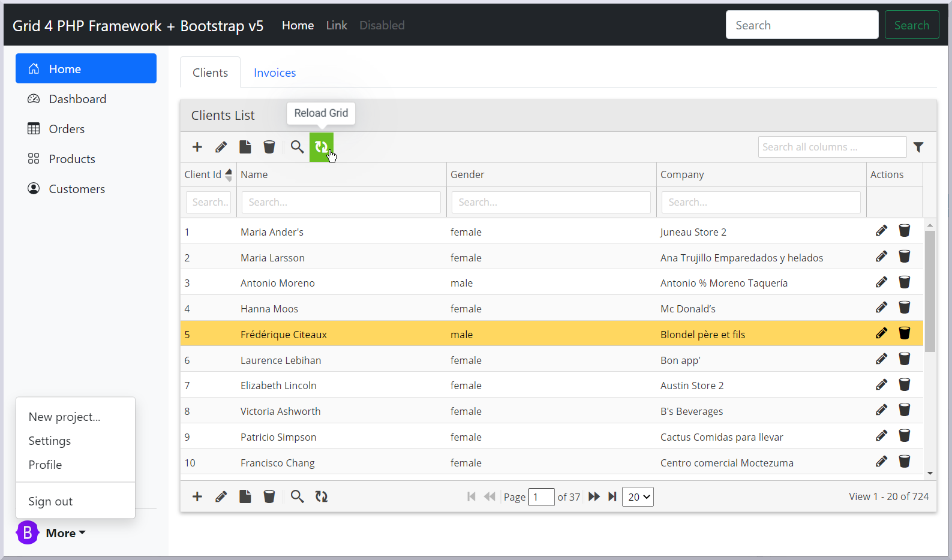
Task: Click the delete trash icon in bottom toolbar
Action: click(269, 496)
